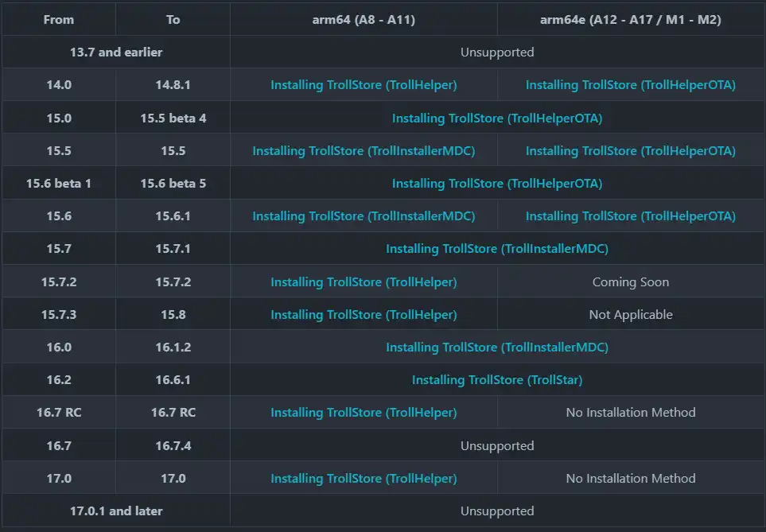Follow TrollHelperOTA link for 15.0 to 15.5 beta 4

click(x=497, y=118)
